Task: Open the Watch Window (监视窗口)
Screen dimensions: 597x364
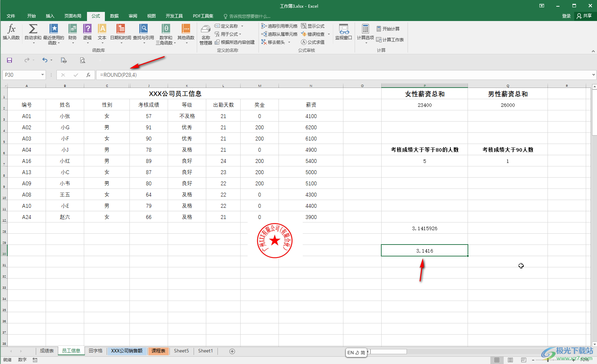Action: pos(344,32)
